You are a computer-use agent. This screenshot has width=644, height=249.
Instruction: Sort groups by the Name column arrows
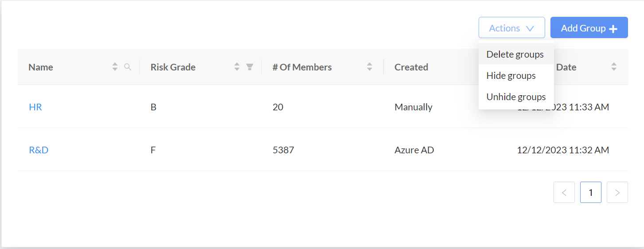tap(115, 67)
